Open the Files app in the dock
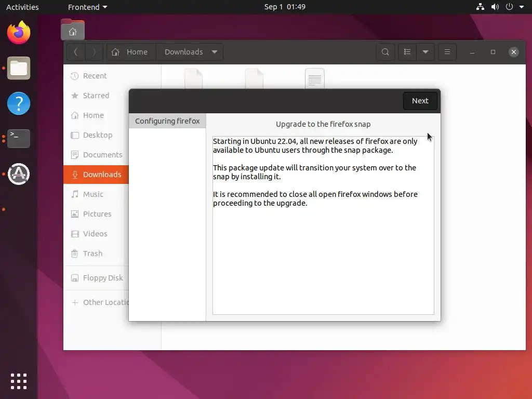 (x=19, y=68)
